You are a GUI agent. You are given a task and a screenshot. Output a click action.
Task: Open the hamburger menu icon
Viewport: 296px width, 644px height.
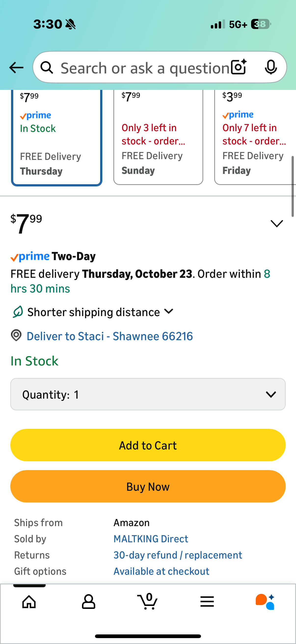207,602
